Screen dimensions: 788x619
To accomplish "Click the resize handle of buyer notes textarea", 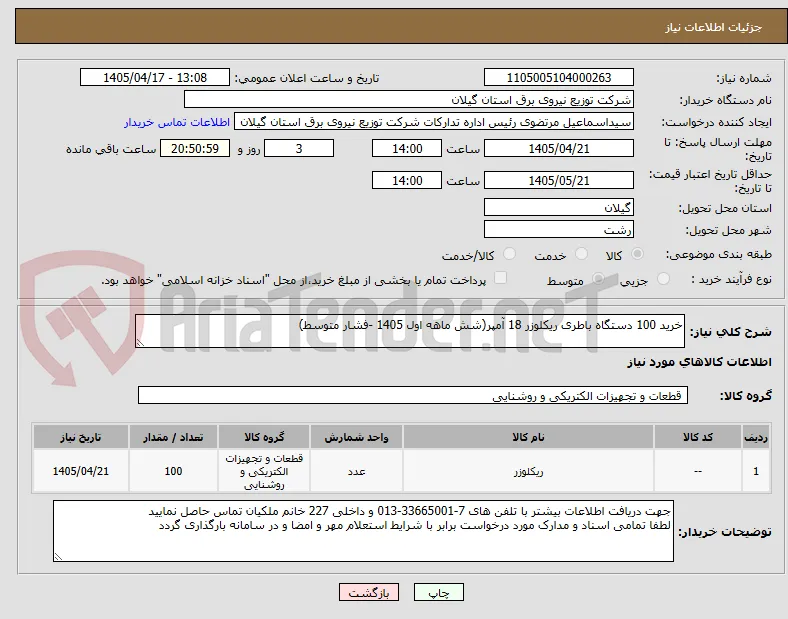I will (x=58, y=557).
